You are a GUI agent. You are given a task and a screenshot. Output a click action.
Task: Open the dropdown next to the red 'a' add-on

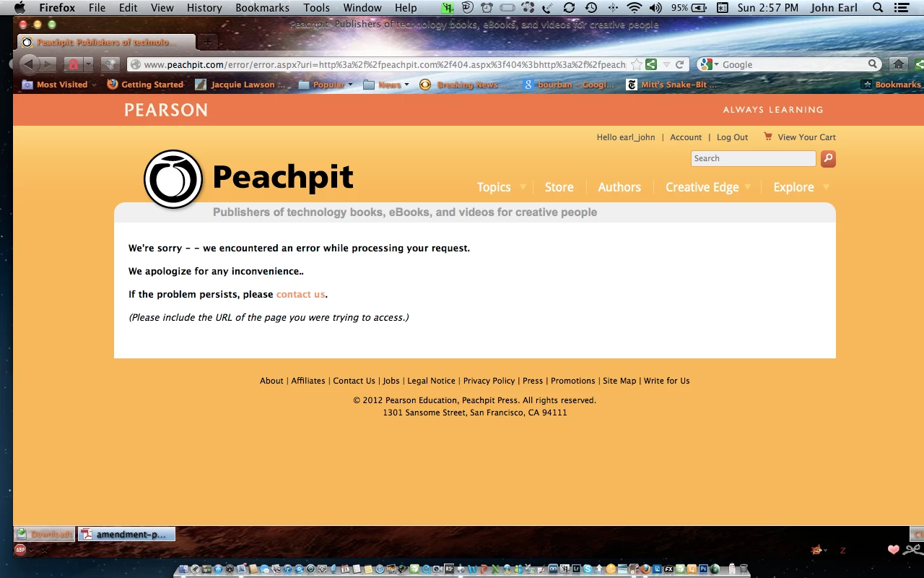pyautogui.click(x=89, y=64)
